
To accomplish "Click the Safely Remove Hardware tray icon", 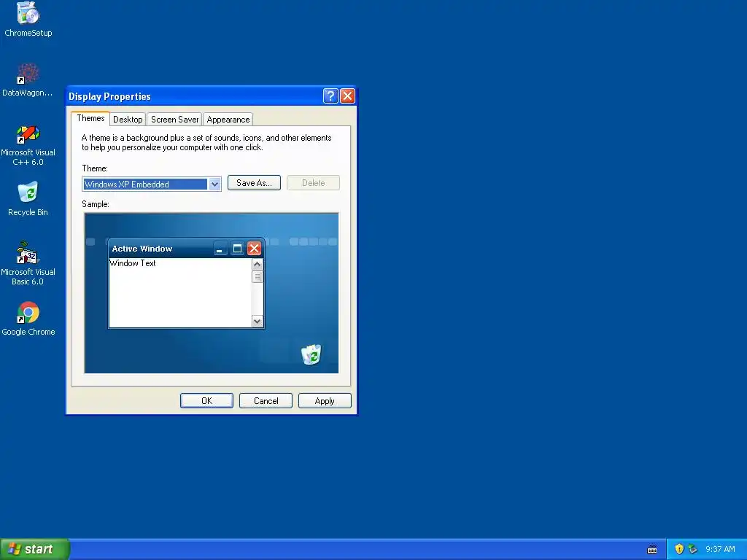I will tap(693, 549).
